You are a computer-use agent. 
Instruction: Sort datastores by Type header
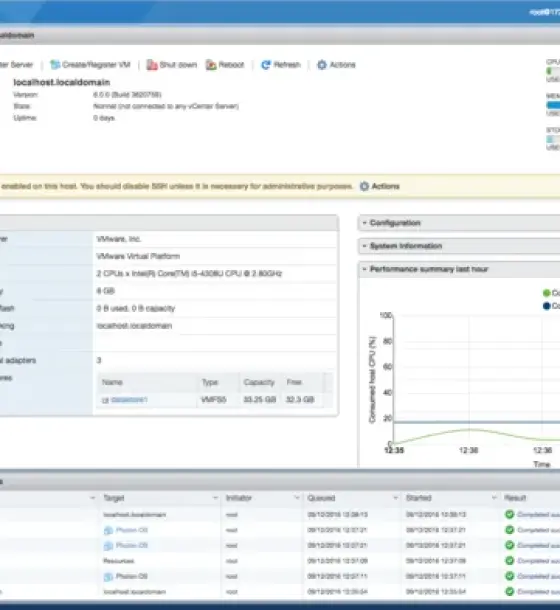tap(210, 382)
